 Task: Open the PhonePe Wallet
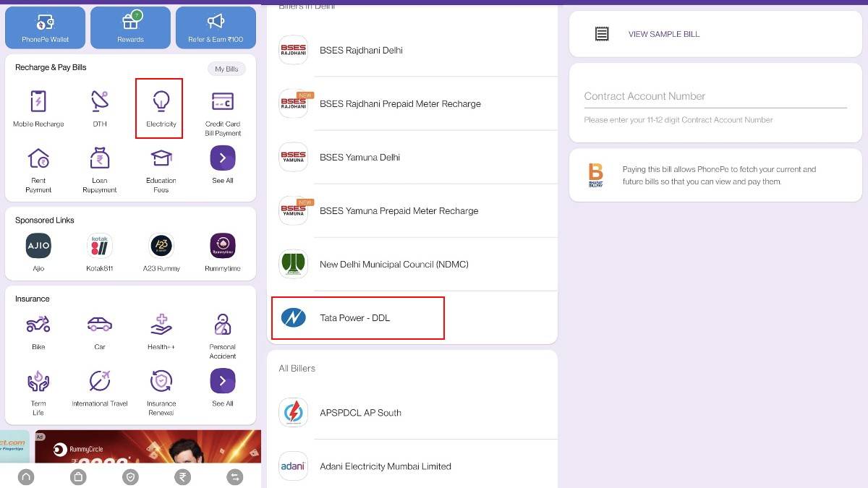point(45,27)
